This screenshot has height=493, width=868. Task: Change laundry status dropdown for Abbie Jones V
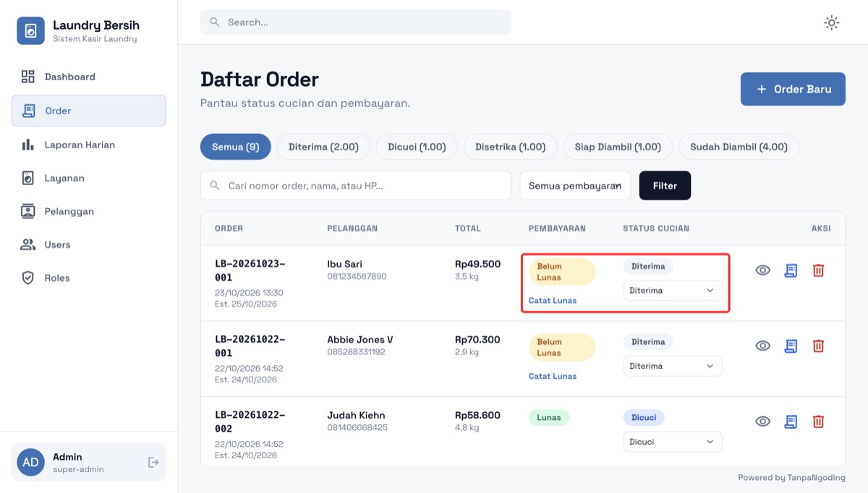click(672, 366)
